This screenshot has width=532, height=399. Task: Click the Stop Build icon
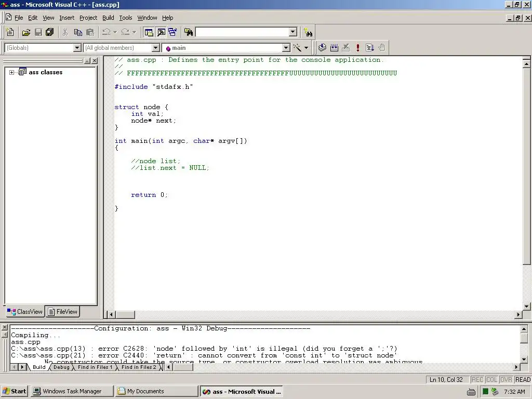point(345,47)
